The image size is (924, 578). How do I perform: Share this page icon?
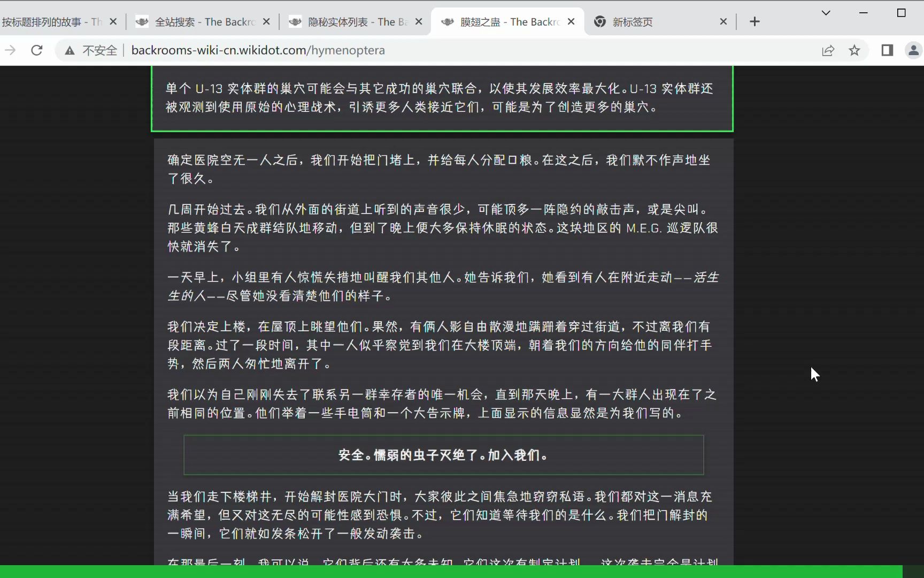(828, 50)
